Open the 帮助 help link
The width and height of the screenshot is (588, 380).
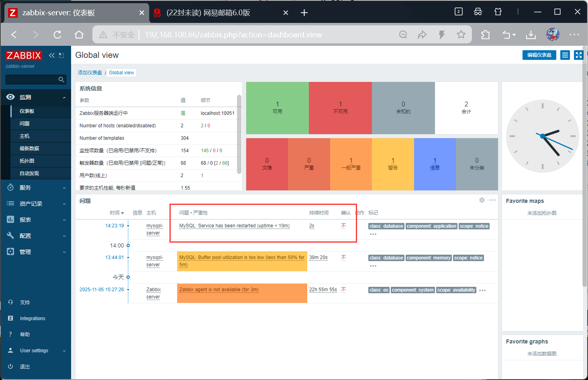36,335
